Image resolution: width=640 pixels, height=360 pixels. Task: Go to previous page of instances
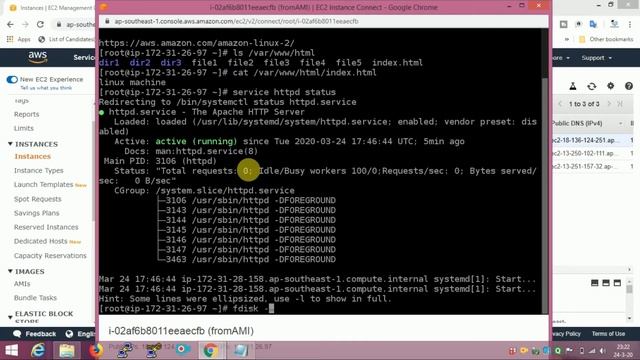click(x=560, y=104)
